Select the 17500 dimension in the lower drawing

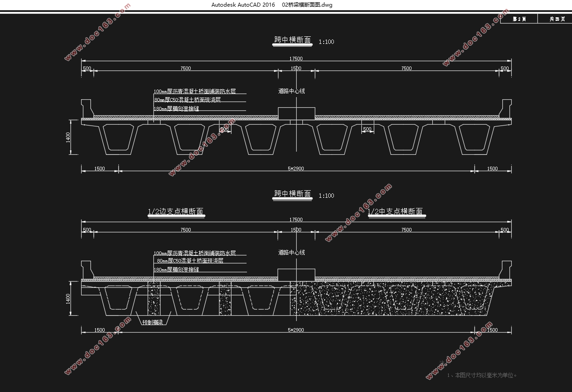click(296, 220)
